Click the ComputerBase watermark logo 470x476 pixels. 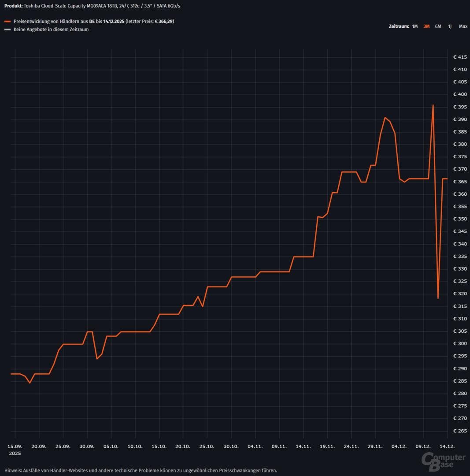443,460
